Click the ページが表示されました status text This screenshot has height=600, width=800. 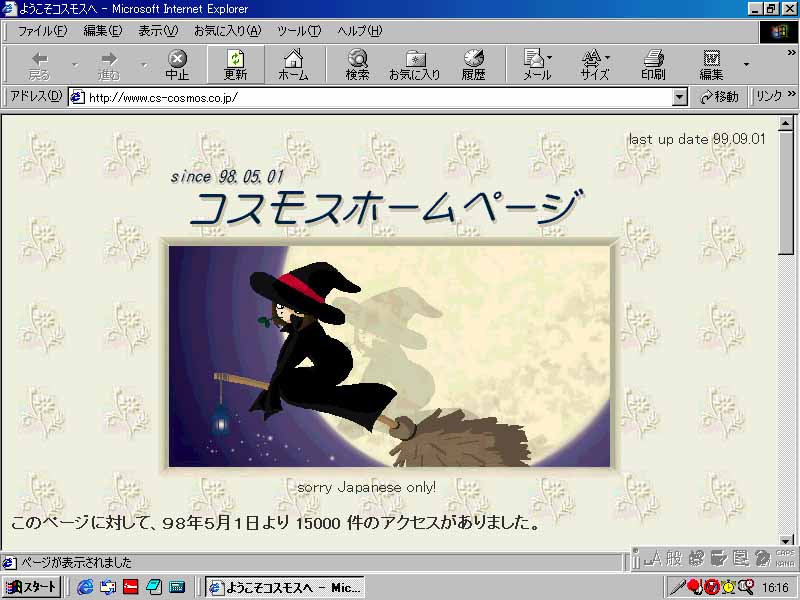coord(77,562)
